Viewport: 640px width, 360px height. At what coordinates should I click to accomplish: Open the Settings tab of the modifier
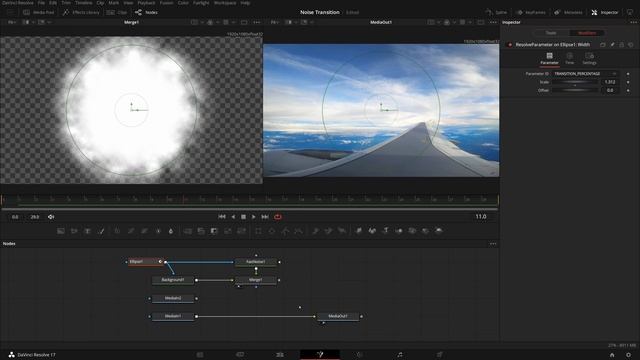(x=589, y=58)
